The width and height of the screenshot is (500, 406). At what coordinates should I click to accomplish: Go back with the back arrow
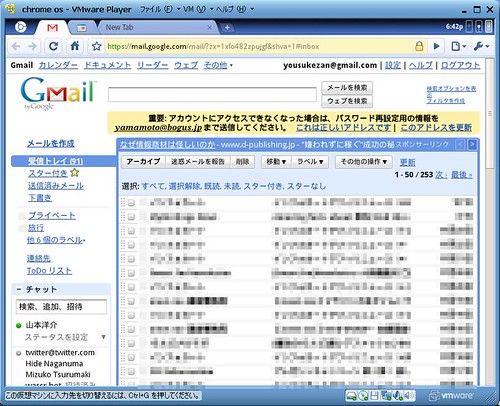pos(16,46)
